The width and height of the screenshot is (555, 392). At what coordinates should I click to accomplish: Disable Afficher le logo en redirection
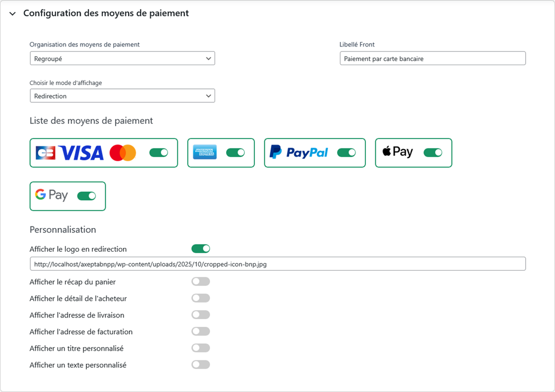tap(201, 249)
